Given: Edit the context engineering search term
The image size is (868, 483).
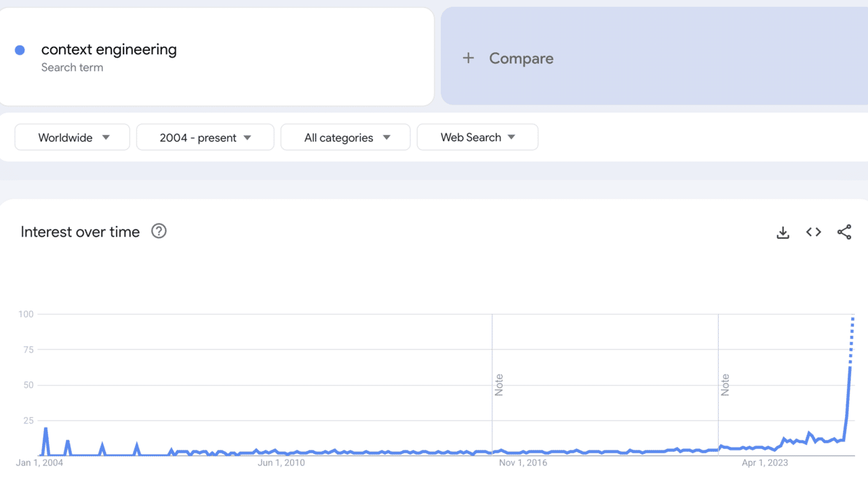Looking at the screenshot, I should pyautogui.click(x=108, y=50).
